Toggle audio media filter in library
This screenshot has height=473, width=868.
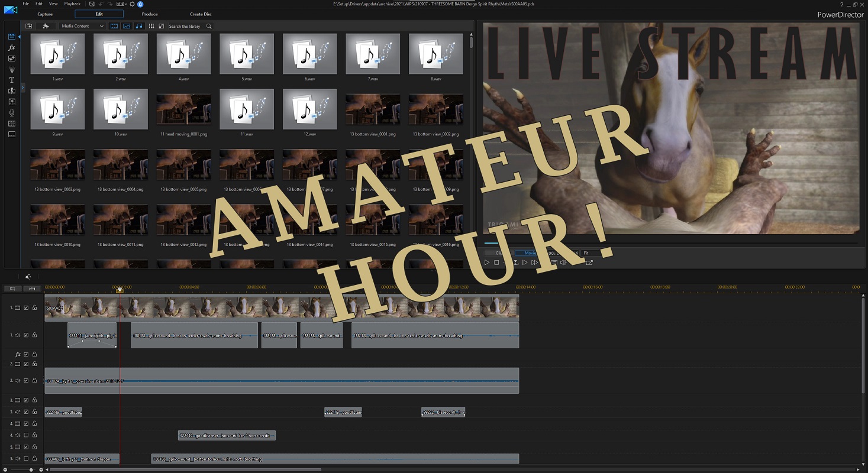pos(139,26)
